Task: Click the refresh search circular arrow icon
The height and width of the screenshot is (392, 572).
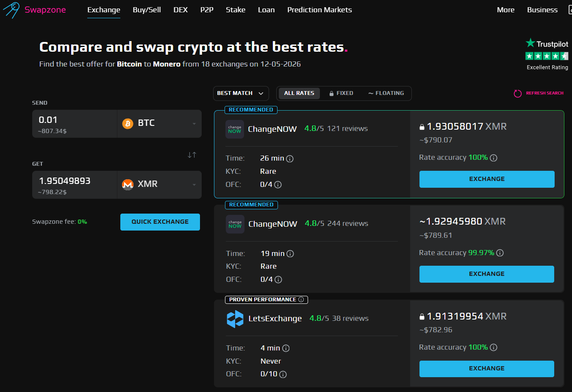Action: 518,93
